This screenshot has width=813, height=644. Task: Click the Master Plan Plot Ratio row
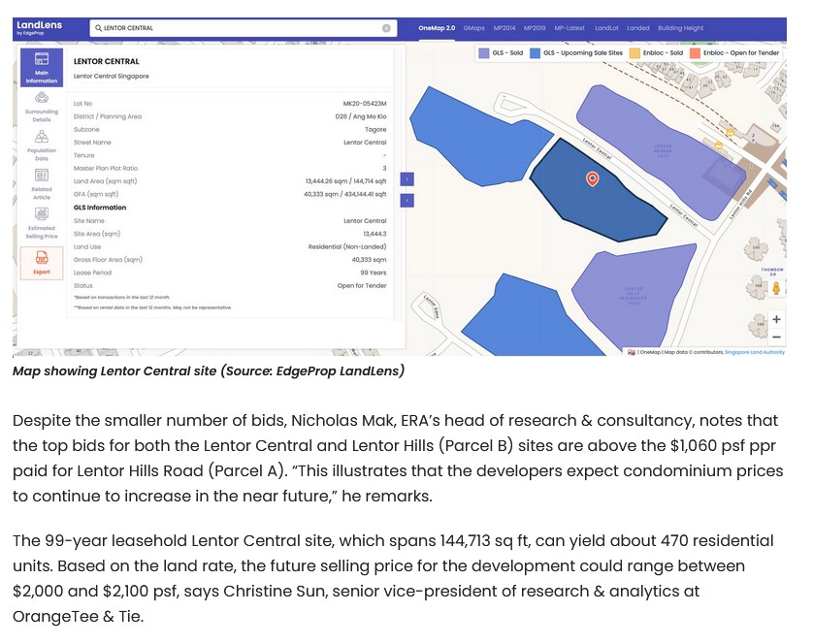click(x=230, y=169)
